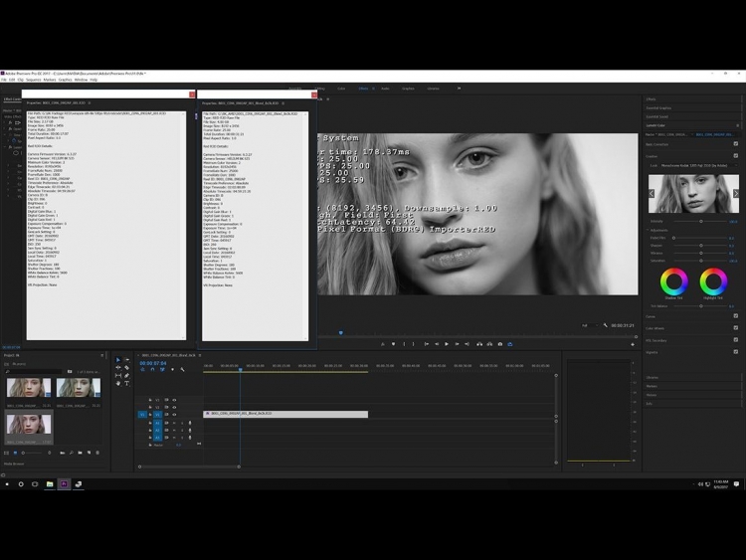Select the Hand tool
746x560 pixels.
coord(117,383)
